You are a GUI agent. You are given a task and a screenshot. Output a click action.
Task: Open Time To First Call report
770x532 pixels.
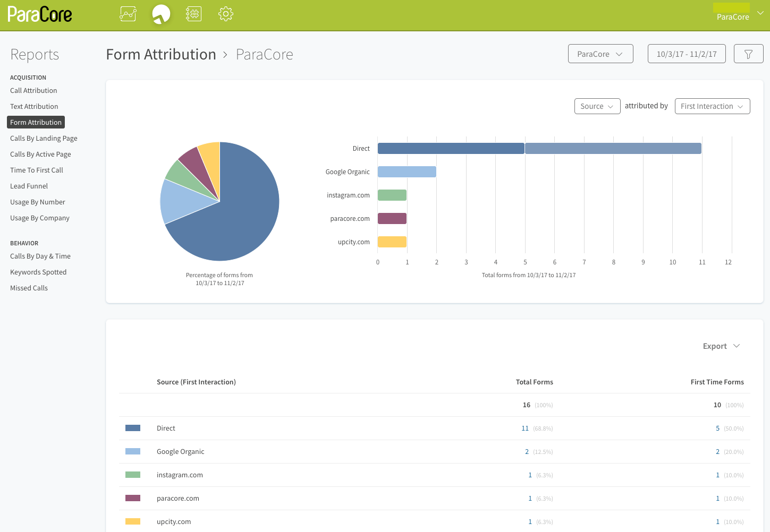point(37,170)
